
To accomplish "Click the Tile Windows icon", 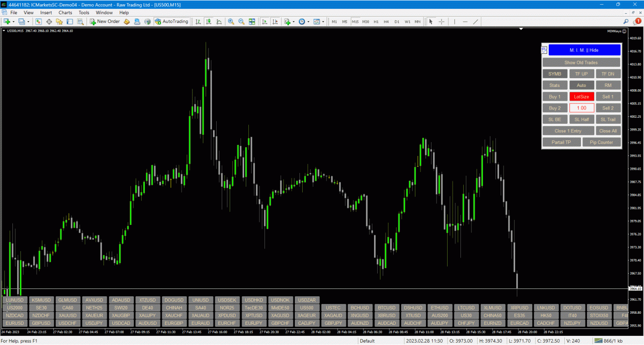I will point(252,22).
